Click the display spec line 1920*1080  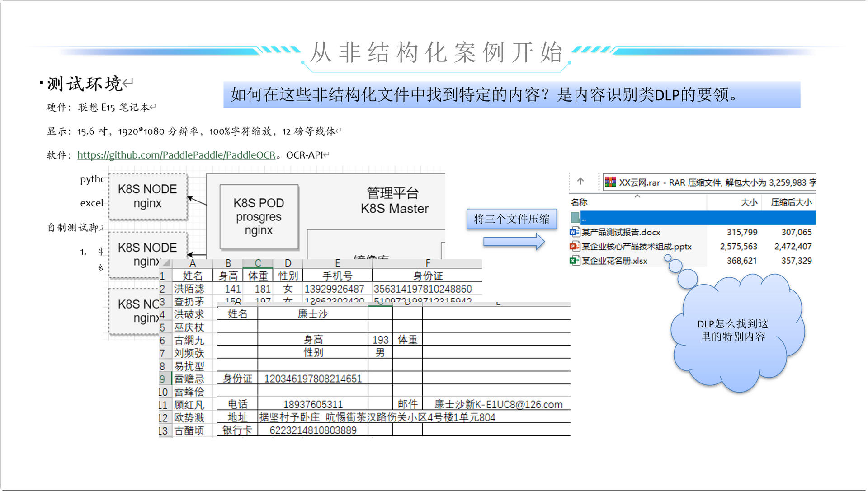(191, 131)
